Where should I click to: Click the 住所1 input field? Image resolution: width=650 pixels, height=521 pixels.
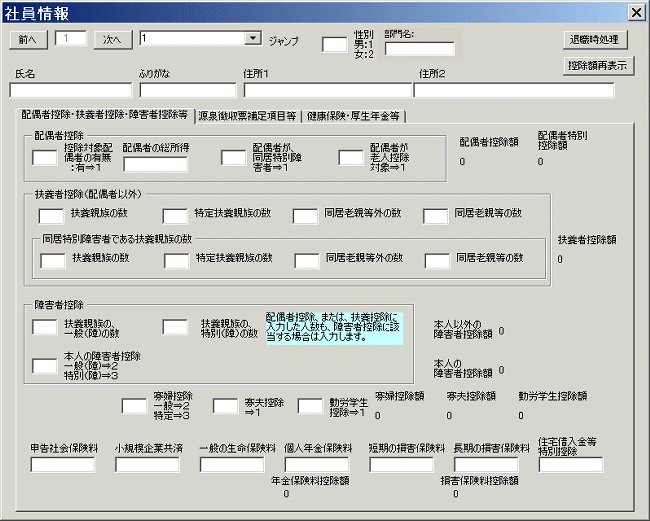point(327,90)
